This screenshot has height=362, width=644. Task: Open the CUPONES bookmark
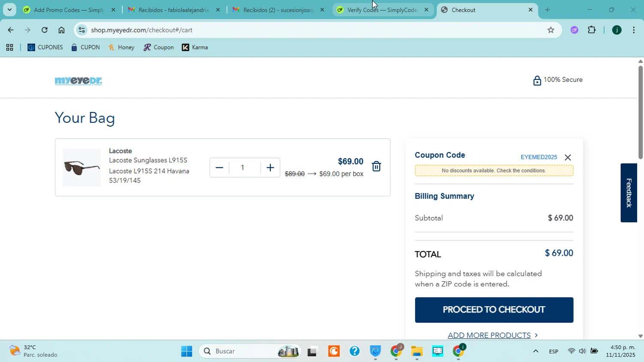click(x=45, y=48)
